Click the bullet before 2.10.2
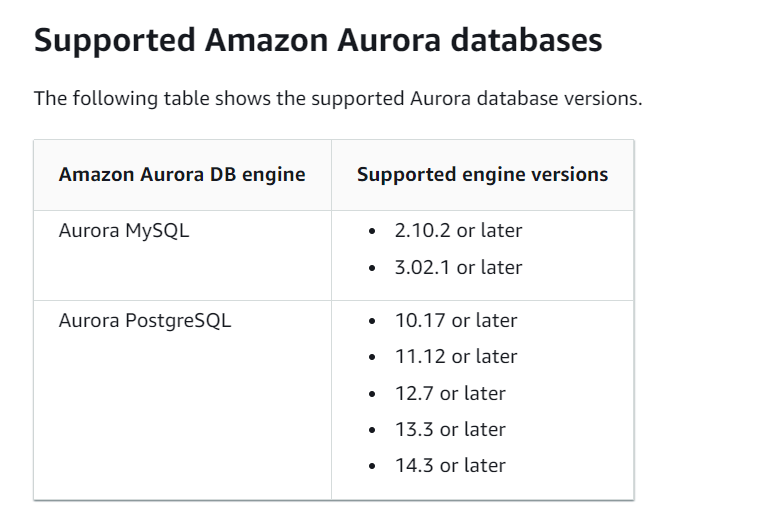 coord(372,231)
